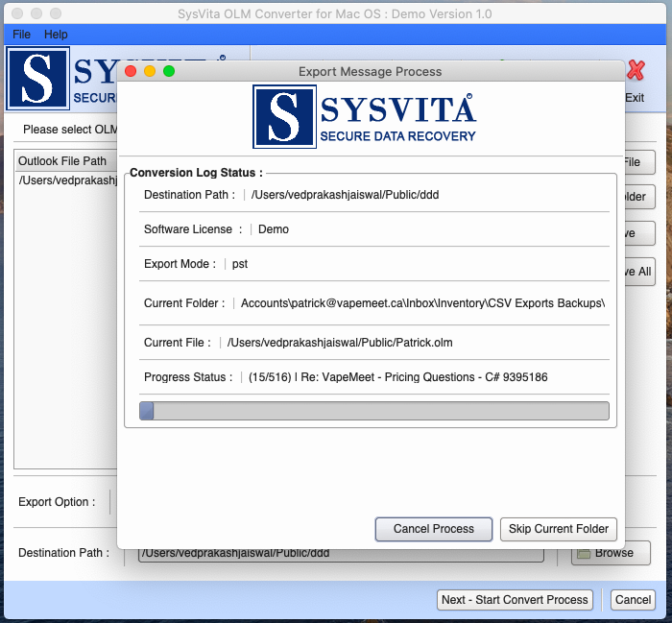
Task: Click the Cancel button in main window
Action: tap(633, 599)
